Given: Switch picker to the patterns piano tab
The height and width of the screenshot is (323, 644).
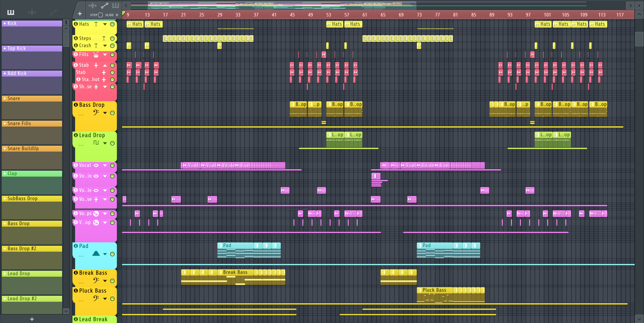Looking at the screenshot, I should (11, 12).
